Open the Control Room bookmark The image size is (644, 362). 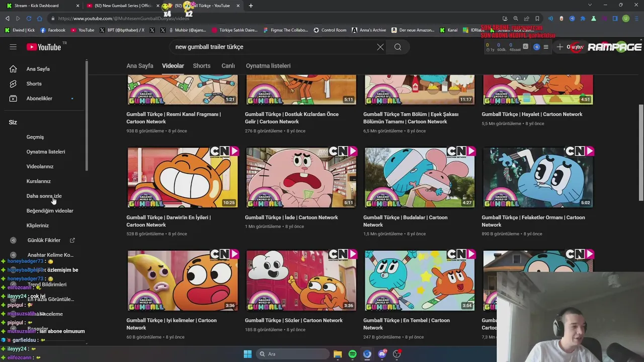tap(330, 30)
